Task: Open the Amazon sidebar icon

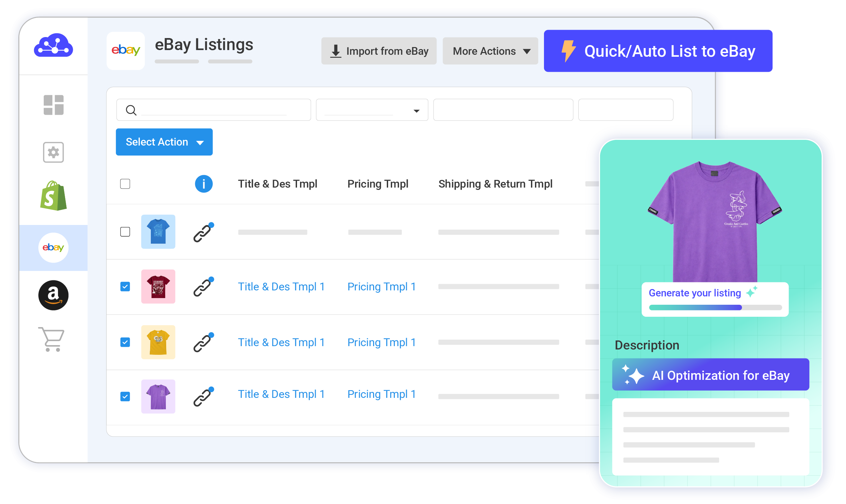Action: pyautogui.click(x=54, y=296)
